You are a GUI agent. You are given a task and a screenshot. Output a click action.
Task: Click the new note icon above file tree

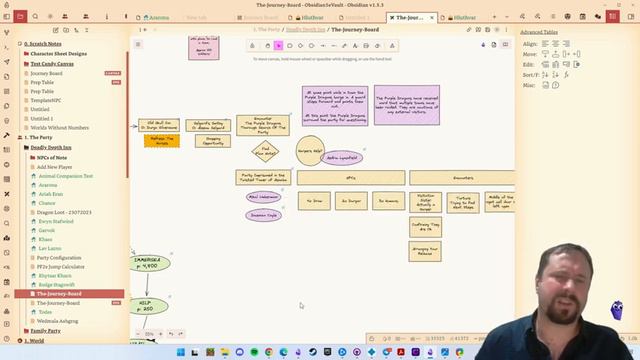click(56, 30)
